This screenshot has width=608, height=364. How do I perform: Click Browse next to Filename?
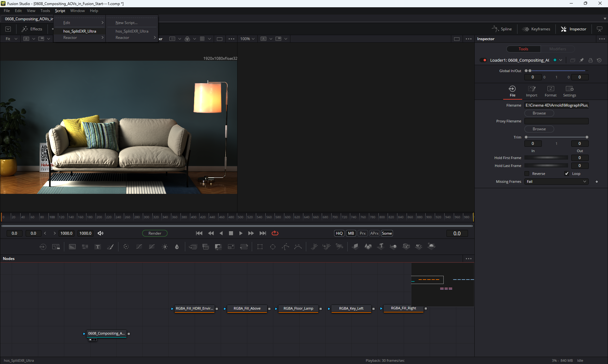(x=539, y=113)
